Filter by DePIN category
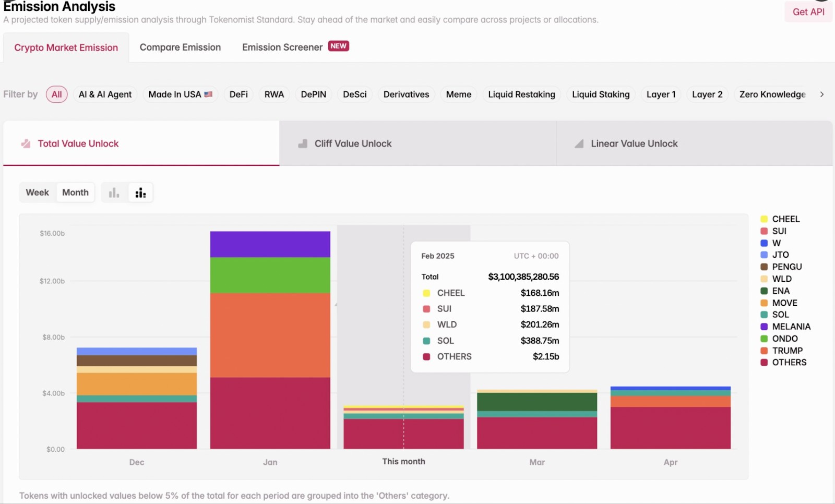The height and width of the screenshot is (504, 835). click(314, 94)
